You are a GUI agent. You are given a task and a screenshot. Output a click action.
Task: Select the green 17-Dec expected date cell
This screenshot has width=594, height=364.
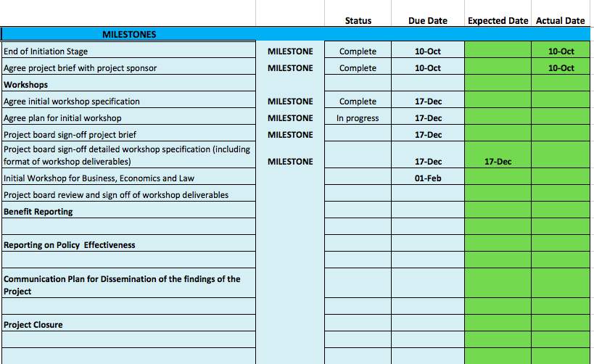498,162
